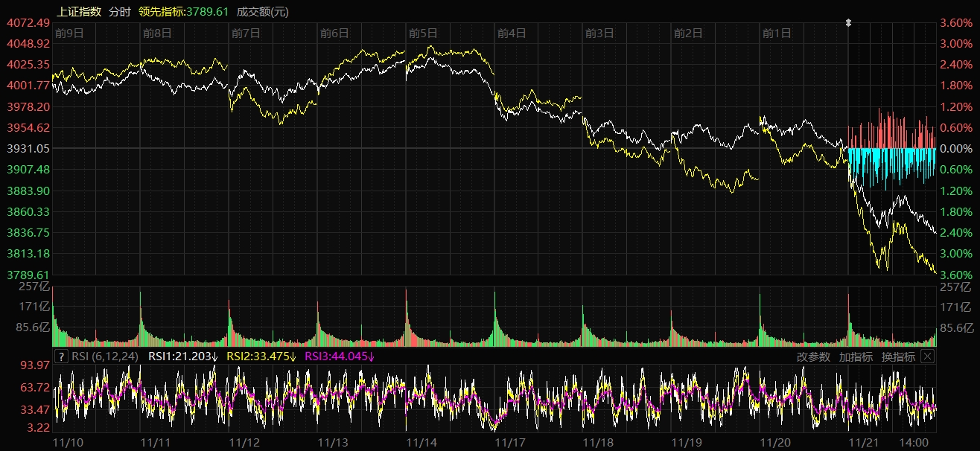Click the 领先指标 value label
The width and height of the screenshot is (980, 451).
[184, 11]
